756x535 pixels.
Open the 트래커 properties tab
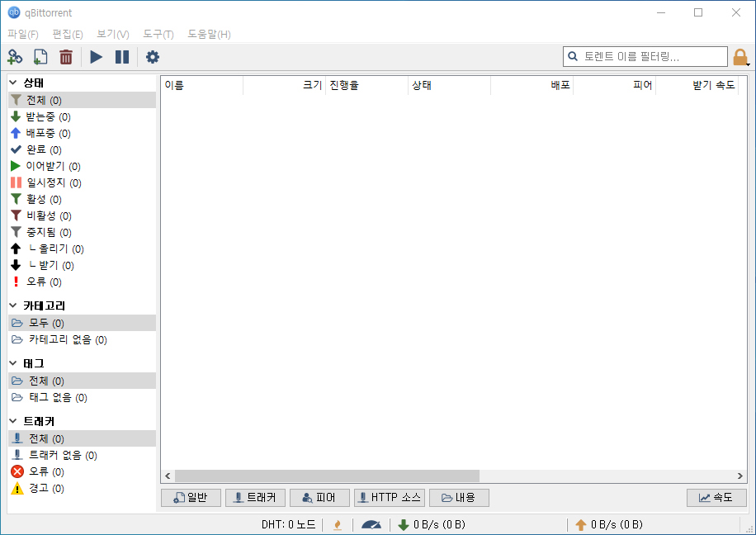coord(255,497)
